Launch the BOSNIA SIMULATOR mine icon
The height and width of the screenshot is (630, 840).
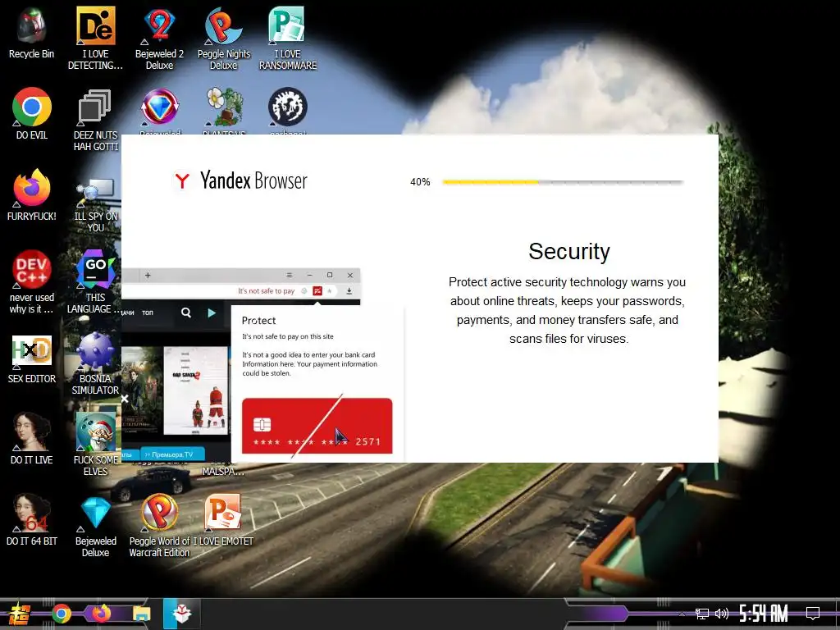click(95, 363)
